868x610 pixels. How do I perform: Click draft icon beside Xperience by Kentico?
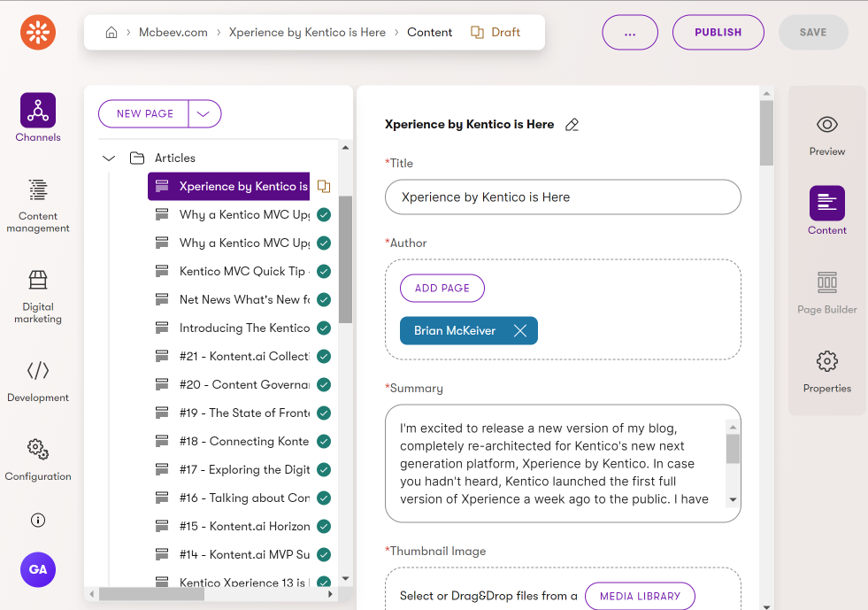coord(324,186)
